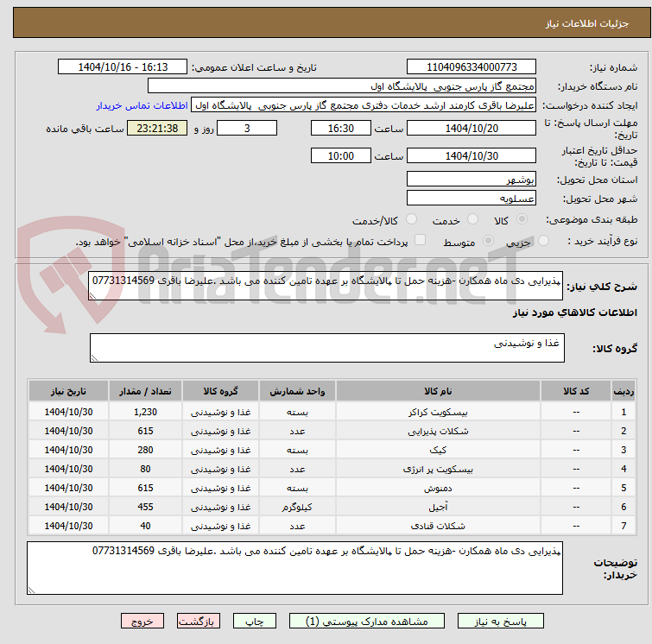Click the city field عسلویه
652x644 pixels.
point(472,198)
